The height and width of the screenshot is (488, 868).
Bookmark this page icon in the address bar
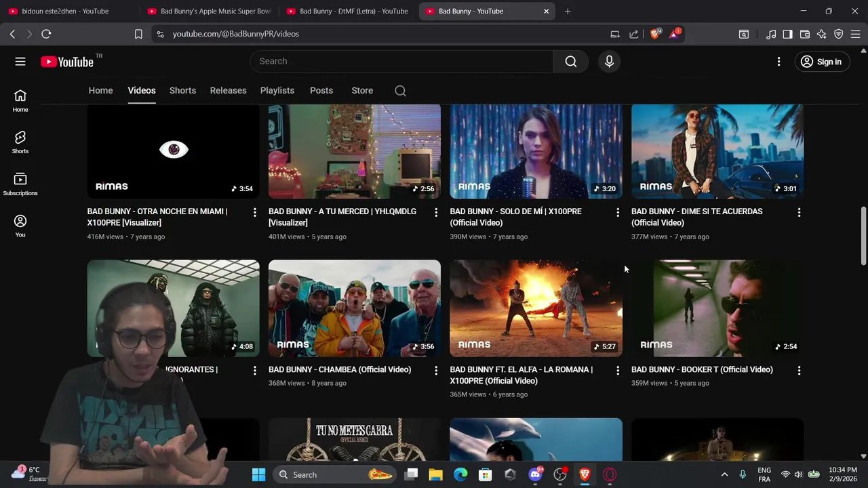(138, 34)
